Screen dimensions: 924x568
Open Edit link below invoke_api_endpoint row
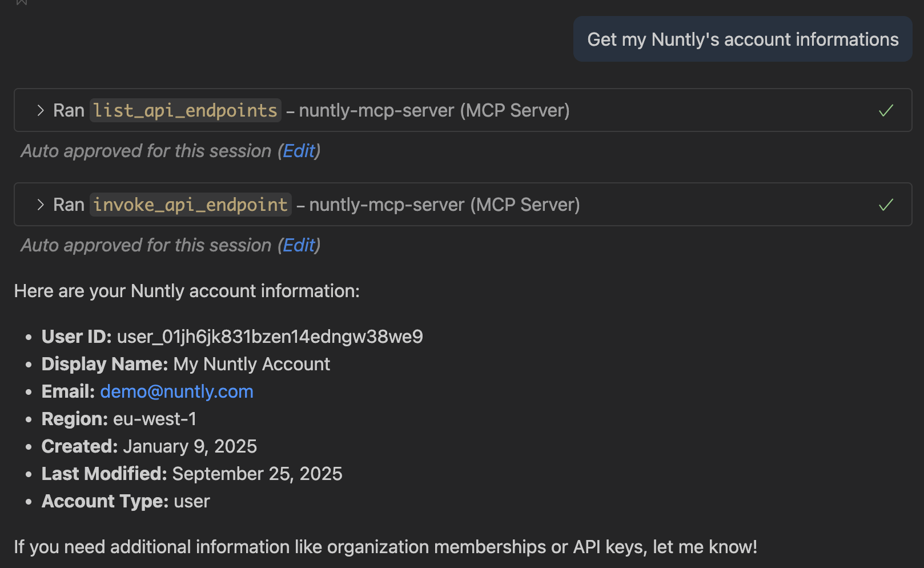pyautogui.click(x=299, y=245)
